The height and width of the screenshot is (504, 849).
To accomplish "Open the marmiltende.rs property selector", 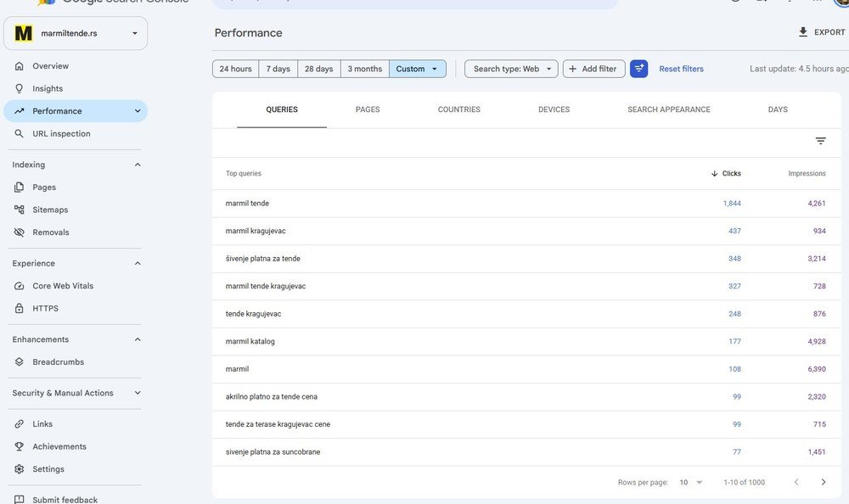I will pos(76,34).
